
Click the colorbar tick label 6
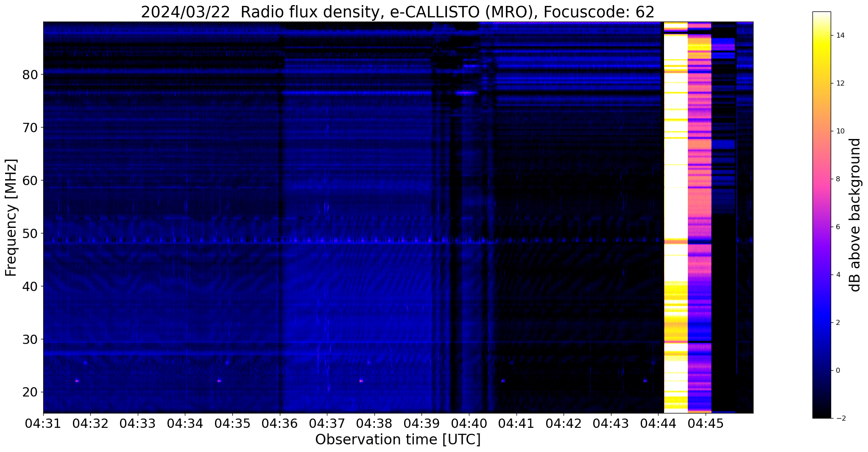pyautogui.click(x=837, y=227)
